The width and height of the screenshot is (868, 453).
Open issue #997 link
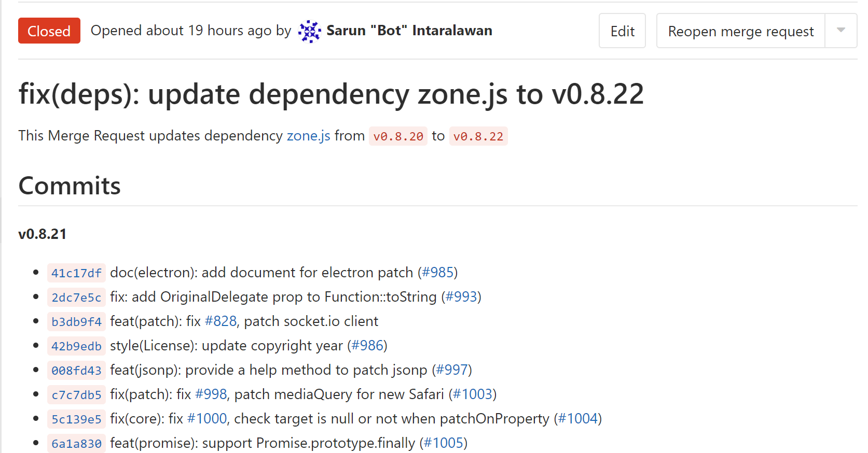[452, 370]
